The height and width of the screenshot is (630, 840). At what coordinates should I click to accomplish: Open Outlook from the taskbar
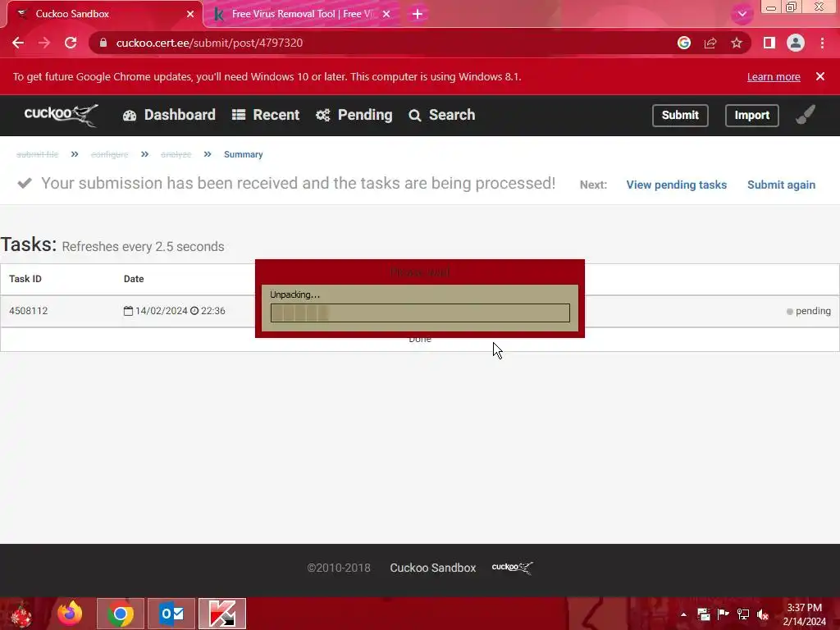(x=171, y=614)
